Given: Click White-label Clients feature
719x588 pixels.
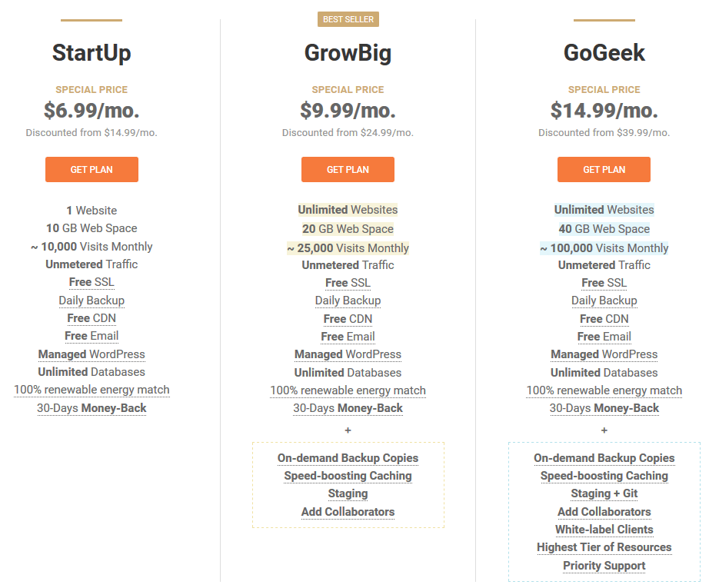Looking at the screenshot, I should coord(604,530).
